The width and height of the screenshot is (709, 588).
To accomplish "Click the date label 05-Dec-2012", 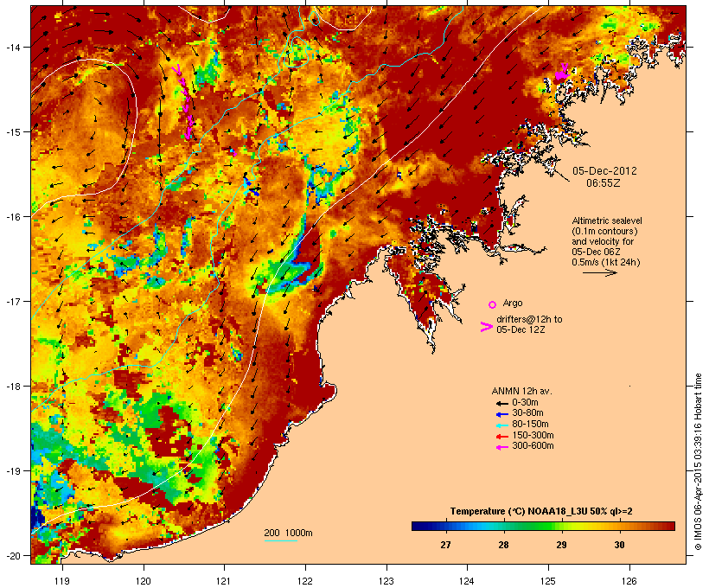I will tap(604, 171).
